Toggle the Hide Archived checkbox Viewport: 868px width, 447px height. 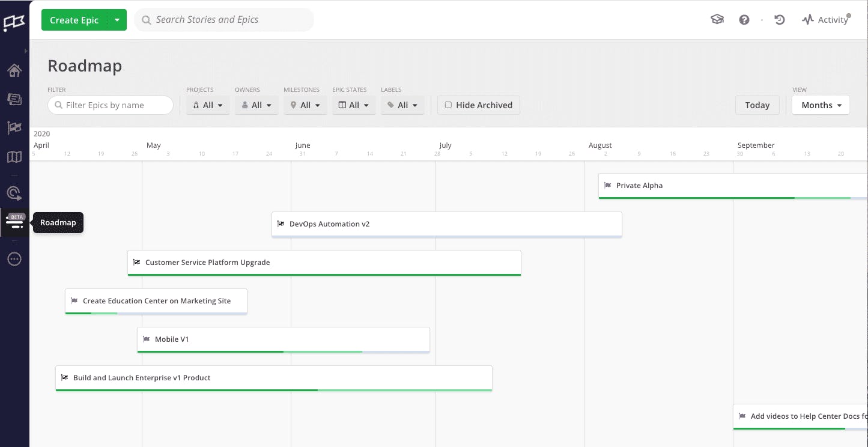[x=448, y=105]
